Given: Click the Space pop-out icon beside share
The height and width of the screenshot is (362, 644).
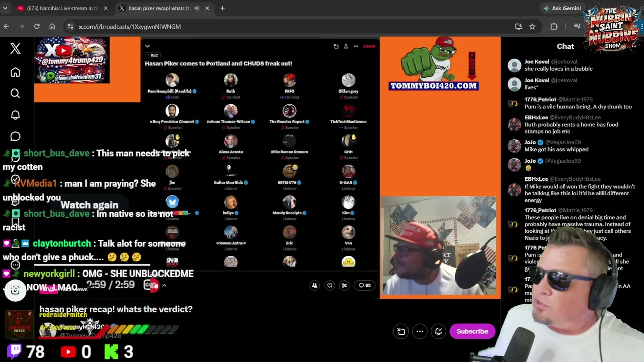Looking at the screenshot, I should pyautogui.click(x=336, y=46).
